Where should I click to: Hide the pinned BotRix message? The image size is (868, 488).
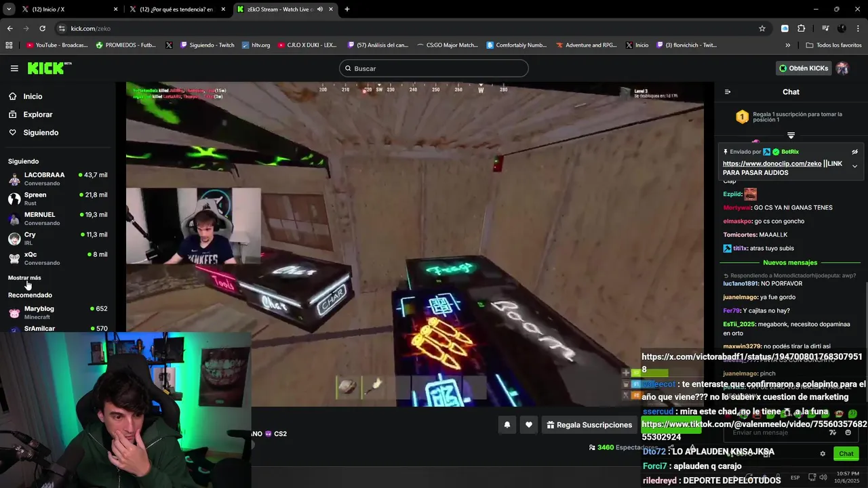click(x=854, y=152)
